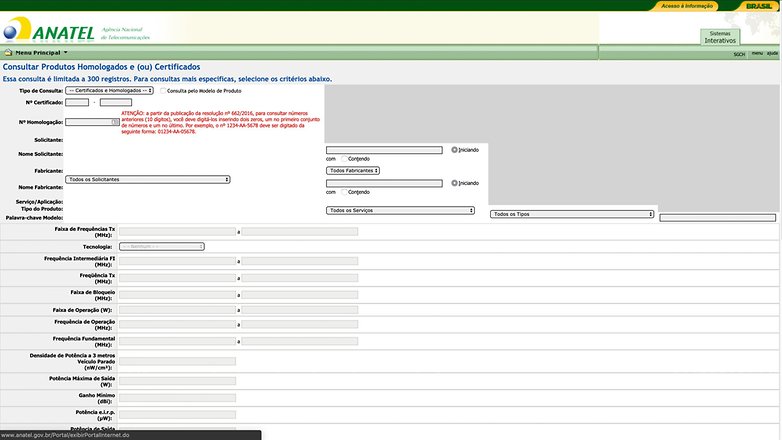This screenshot has height=440, width=782.
Task: Click the Acesso à Informação button
Action: coord(687,6)
